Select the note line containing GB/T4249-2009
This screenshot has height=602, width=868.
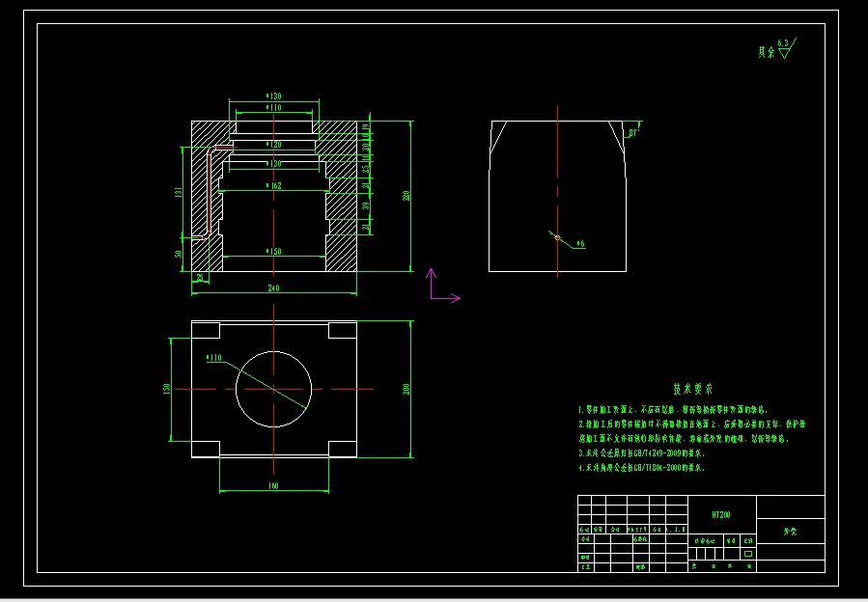(x=642, y=452)
